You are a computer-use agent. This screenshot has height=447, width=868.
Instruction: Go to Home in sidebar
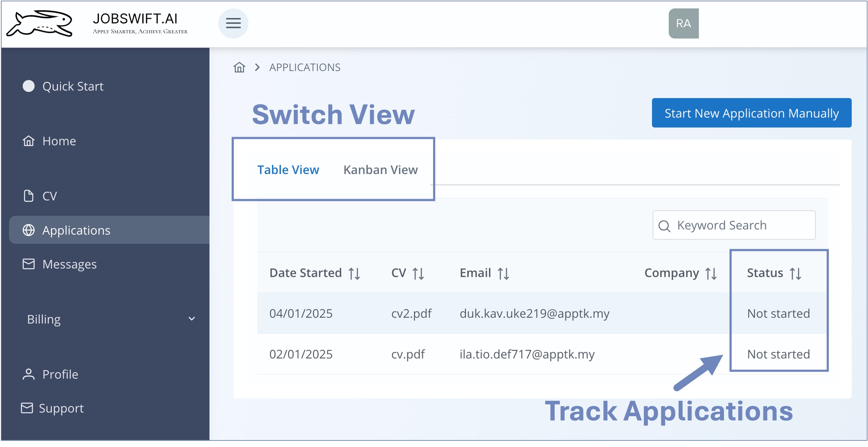click(x=109, y=141)
